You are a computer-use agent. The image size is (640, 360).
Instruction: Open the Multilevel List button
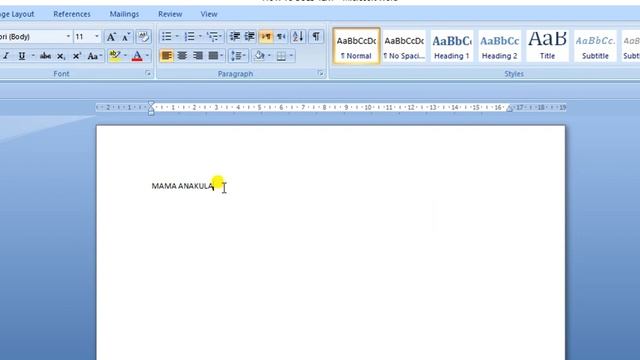click(214, 37)
